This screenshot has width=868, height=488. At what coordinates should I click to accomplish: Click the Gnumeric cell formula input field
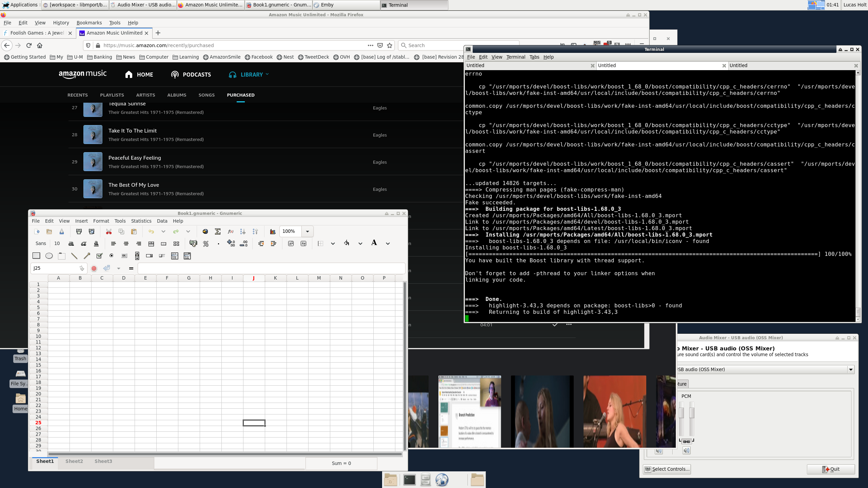pos(271,268)
